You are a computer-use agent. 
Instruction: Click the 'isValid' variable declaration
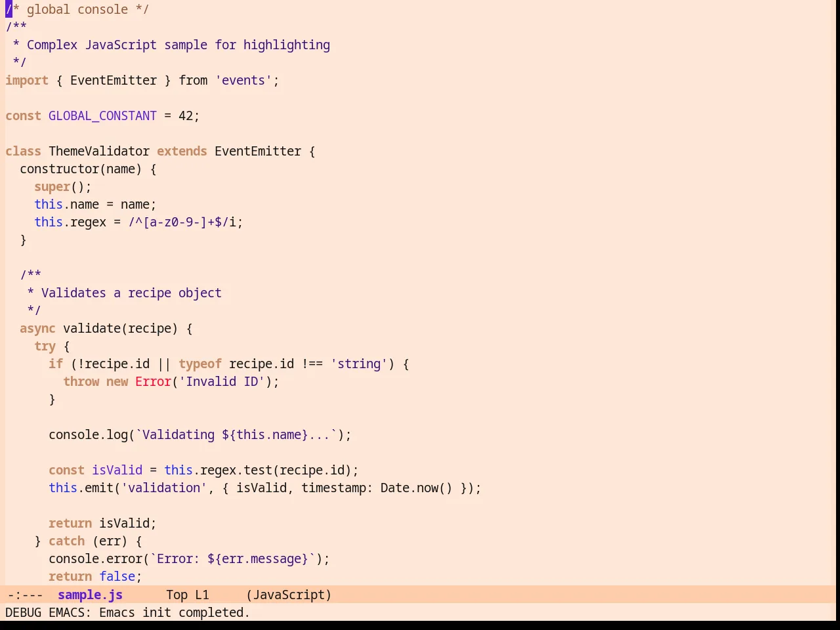[117, 470]
